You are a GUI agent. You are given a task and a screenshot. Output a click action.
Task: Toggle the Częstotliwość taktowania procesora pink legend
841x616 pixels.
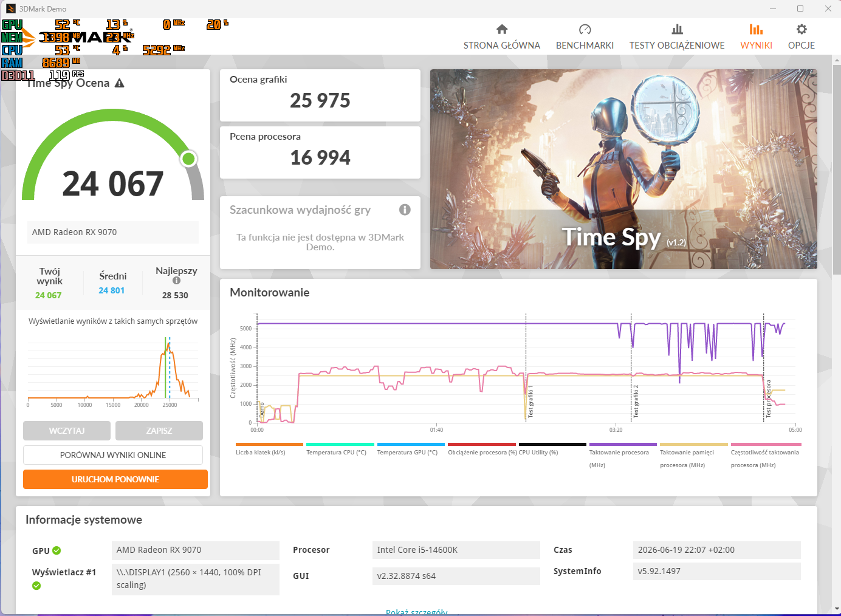766,444
